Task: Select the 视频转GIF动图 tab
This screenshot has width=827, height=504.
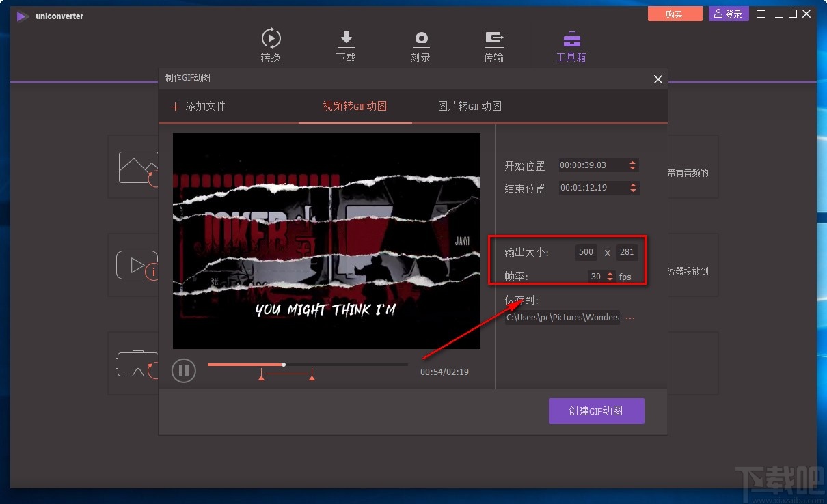Action: coord(355,106)
